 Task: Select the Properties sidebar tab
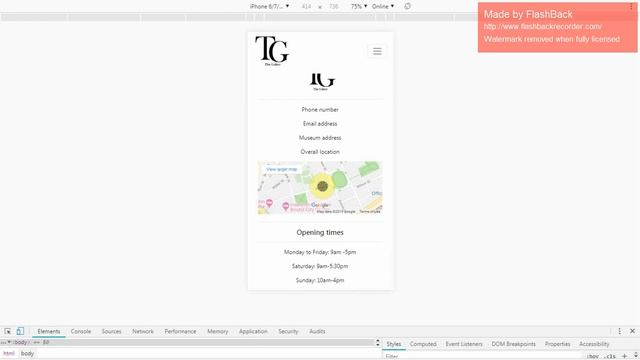(x=558, y=344)
